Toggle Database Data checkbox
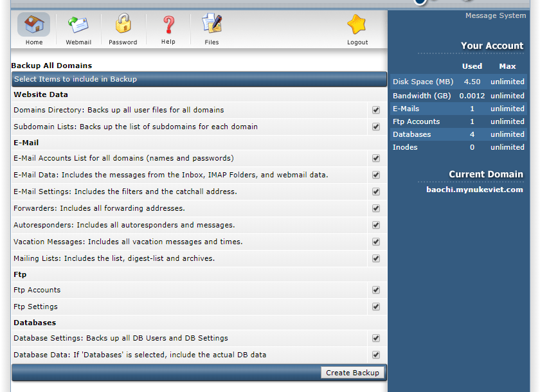549x392 pixels. point(376,355)
